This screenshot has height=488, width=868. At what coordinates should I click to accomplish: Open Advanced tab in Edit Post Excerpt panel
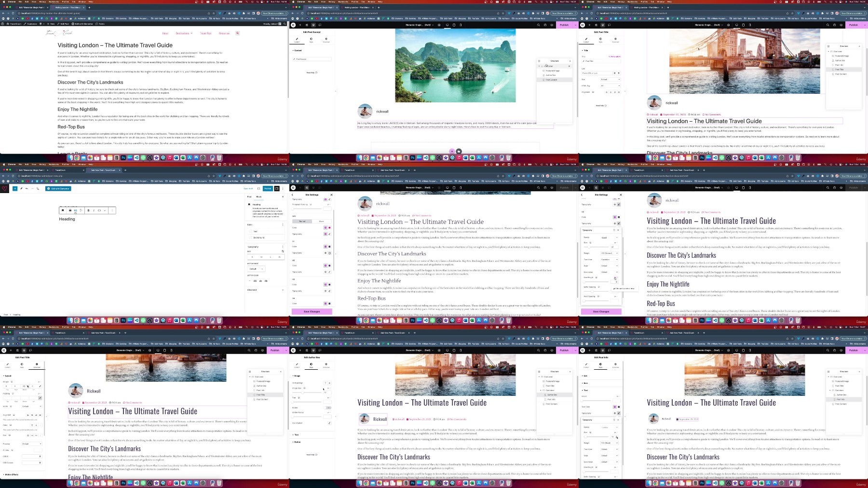[326, 40]
